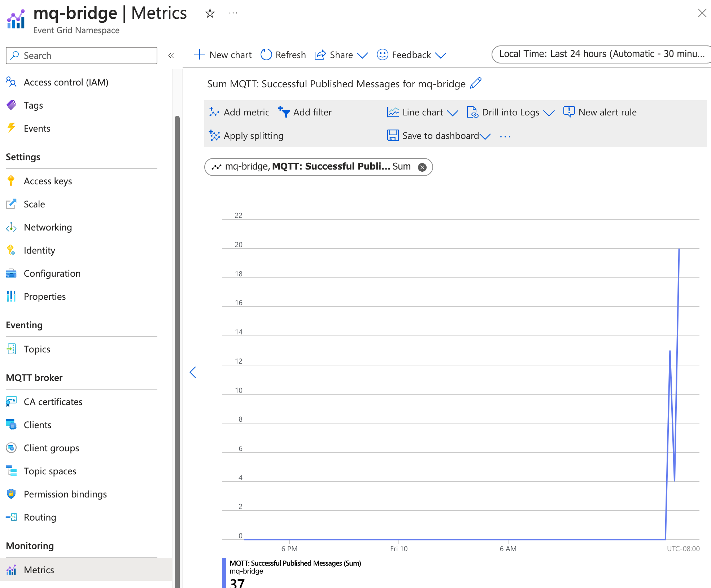Remove the MQTT Successful Published metric tag

[423, 167]
